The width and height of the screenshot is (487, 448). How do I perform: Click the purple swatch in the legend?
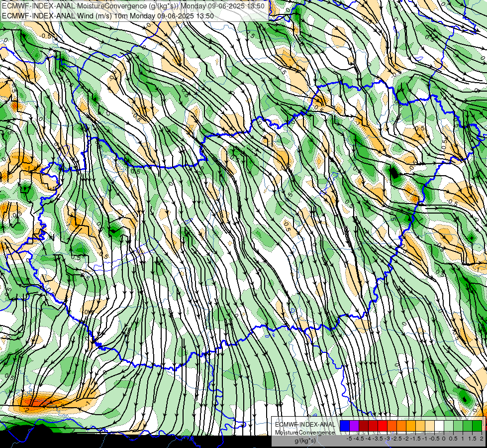pos(354,426)
